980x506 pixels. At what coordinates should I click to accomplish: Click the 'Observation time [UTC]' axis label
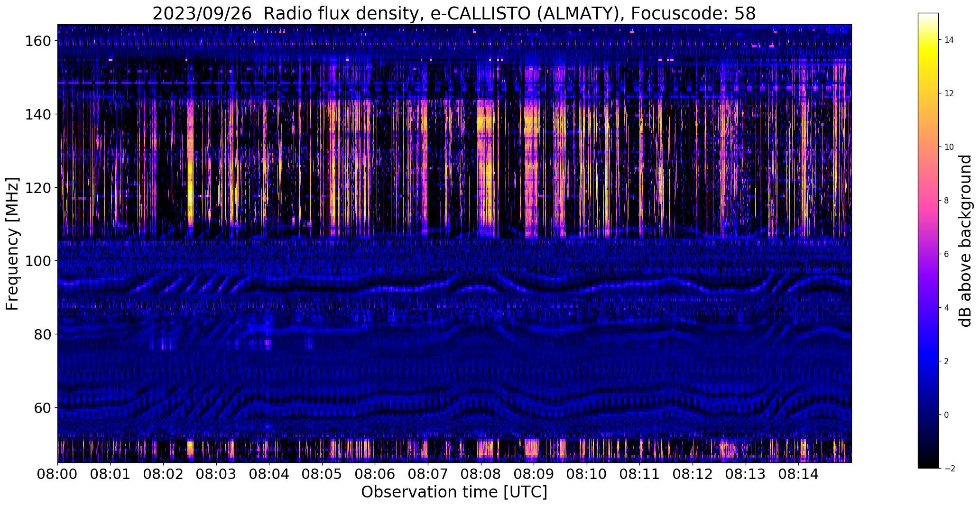[x=454, y=492]
